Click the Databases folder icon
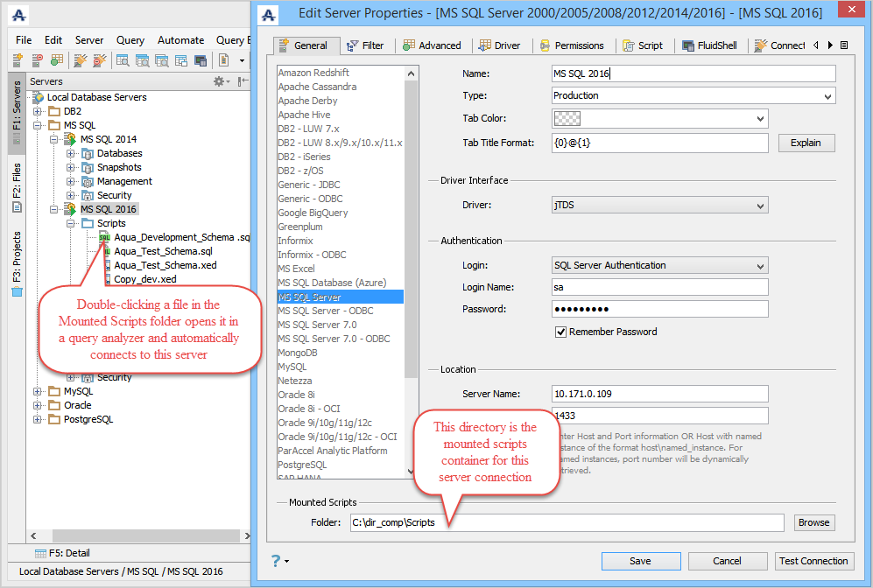The height and width of the screenshot is (588, 873). 88,153
